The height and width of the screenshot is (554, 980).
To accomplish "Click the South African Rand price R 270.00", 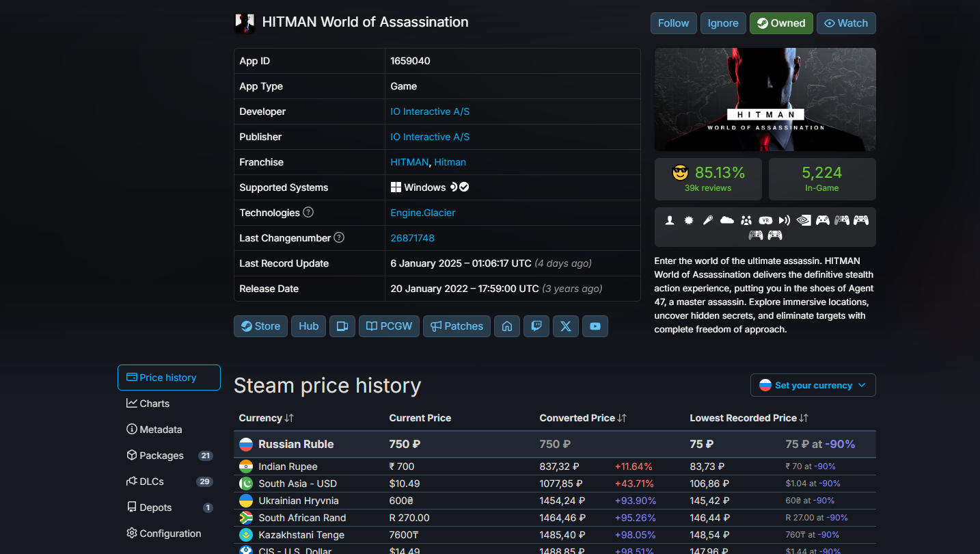I will coord(409,518).
